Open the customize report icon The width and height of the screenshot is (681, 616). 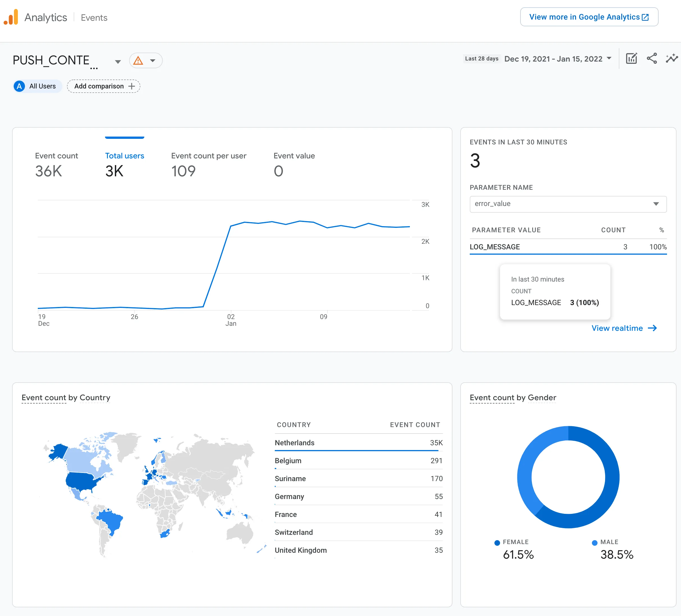[631, 58]
